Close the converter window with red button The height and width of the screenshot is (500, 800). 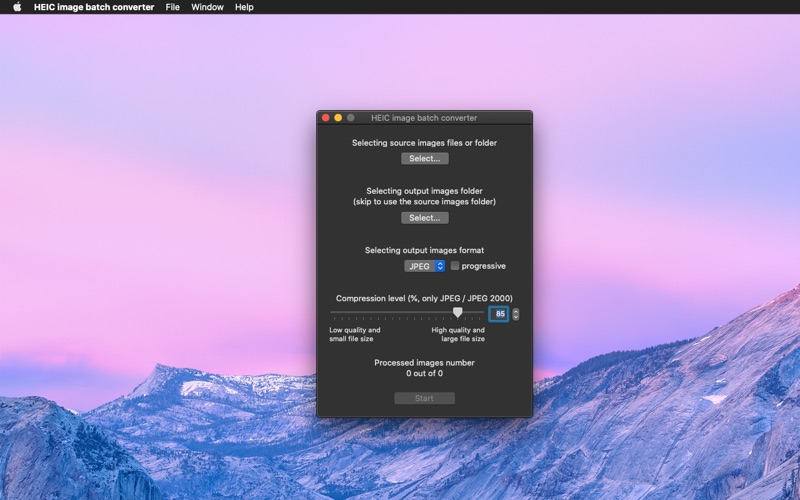pyautogui.click(x=326, y=118)
